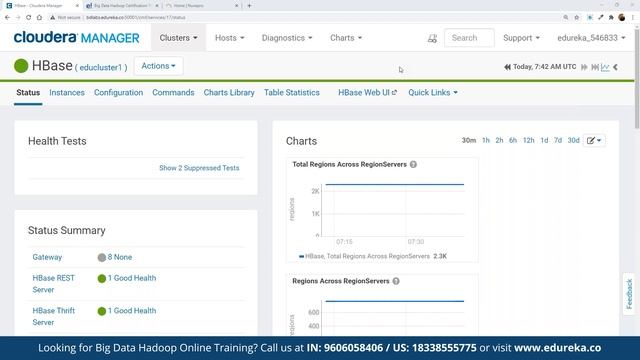
Task: Toggle the time range chart icon
Action: [605, 67]
